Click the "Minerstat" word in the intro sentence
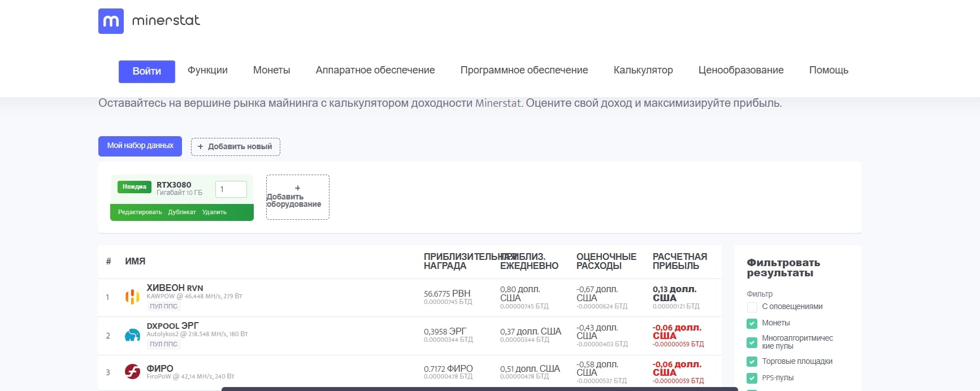This screenshot has width=980, height=391. coord(499,103)
